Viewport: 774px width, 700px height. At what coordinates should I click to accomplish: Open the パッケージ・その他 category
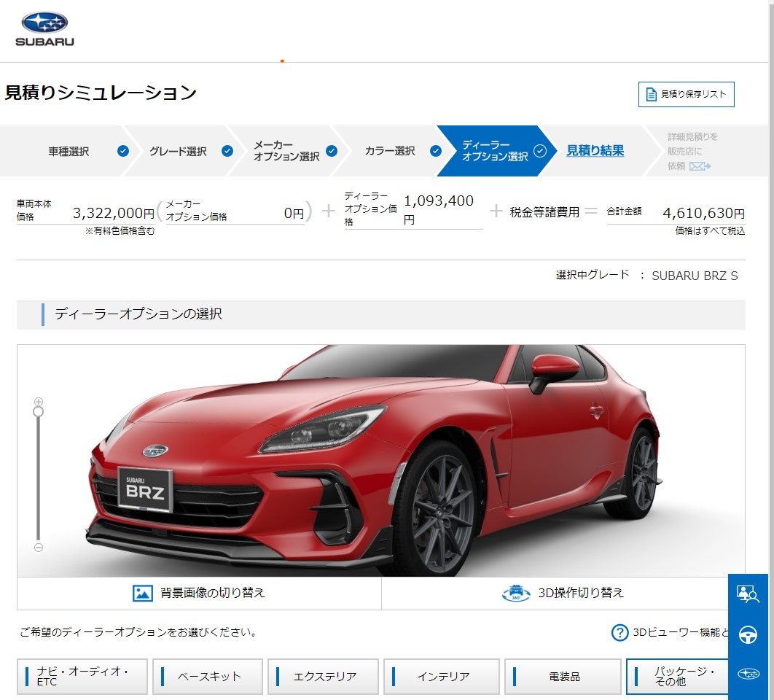click(677, 676)
